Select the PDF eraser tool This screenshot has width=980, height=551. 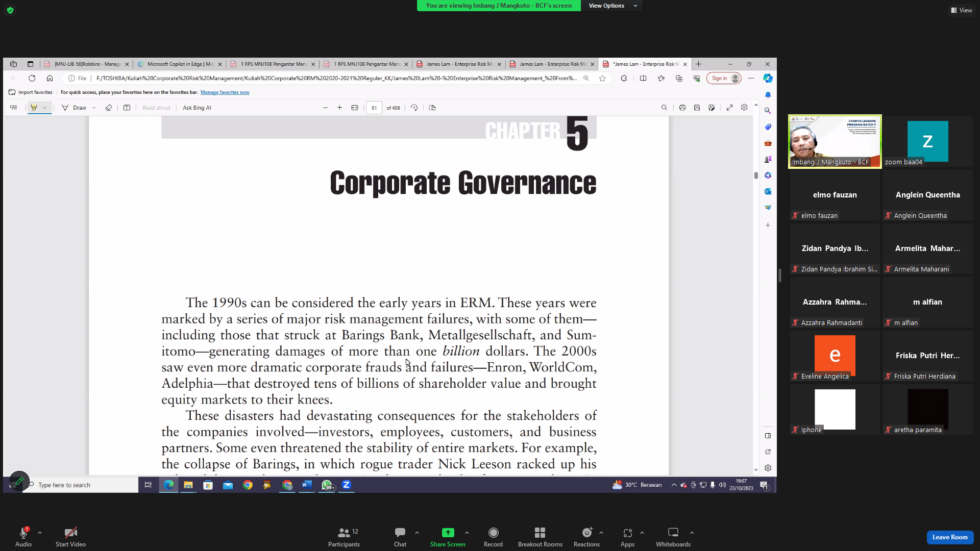coord(108,108)
